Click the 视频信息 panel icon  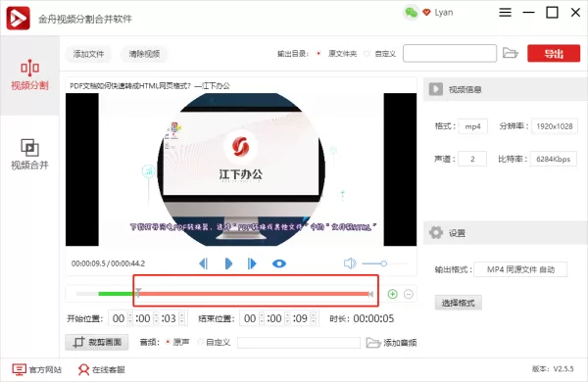click(436, 89)
